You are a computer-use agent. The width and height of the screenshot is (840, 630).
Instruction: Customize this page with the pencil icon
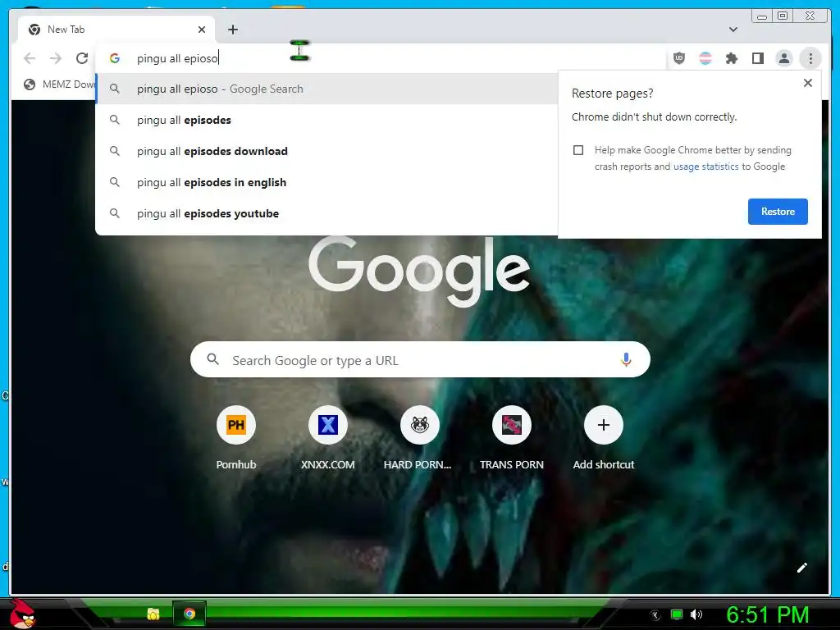(x=802, y=568)
